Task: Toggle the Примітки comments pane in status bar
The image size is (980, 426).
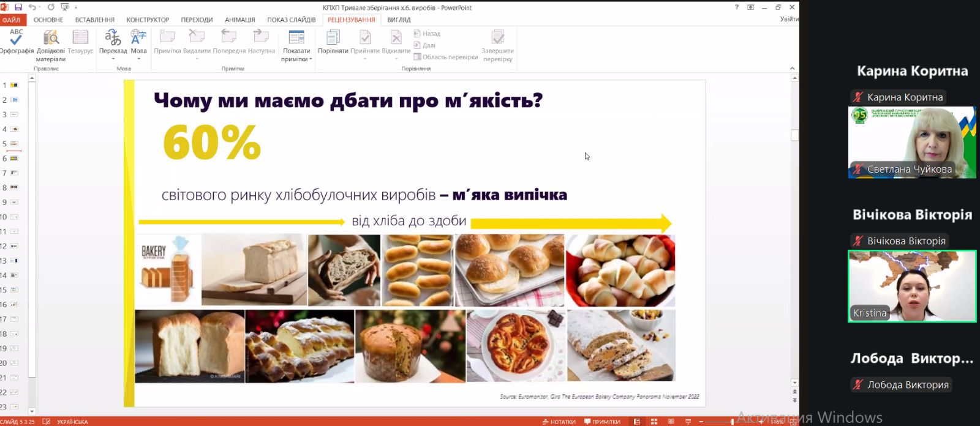Action: pyautogui.click(x=602, y=422)
